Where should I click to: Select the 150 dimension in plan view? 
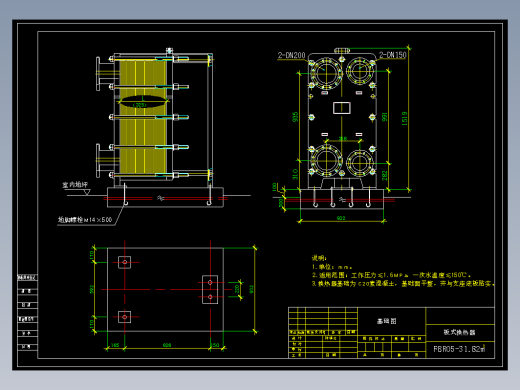[x=215, y=345]
